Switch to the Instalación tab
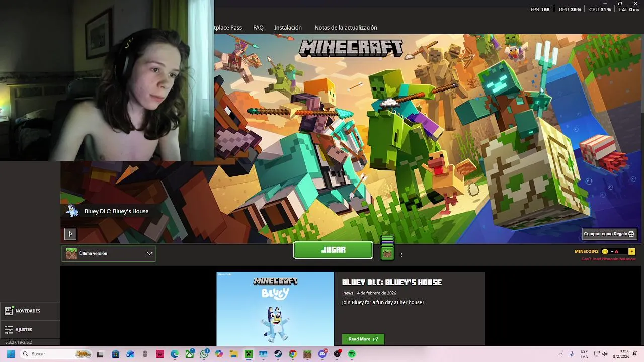Screen dimensions: 644x362 288,28
